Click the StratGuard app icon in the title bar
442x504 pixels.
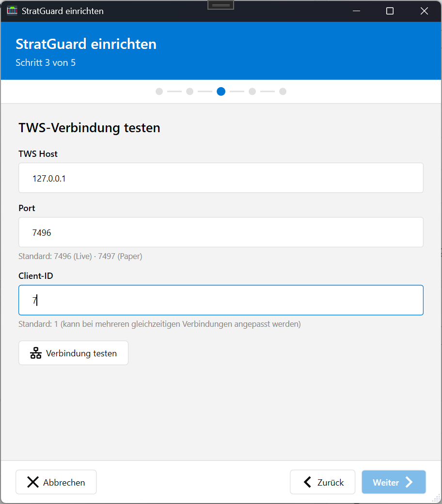point(12,11)
